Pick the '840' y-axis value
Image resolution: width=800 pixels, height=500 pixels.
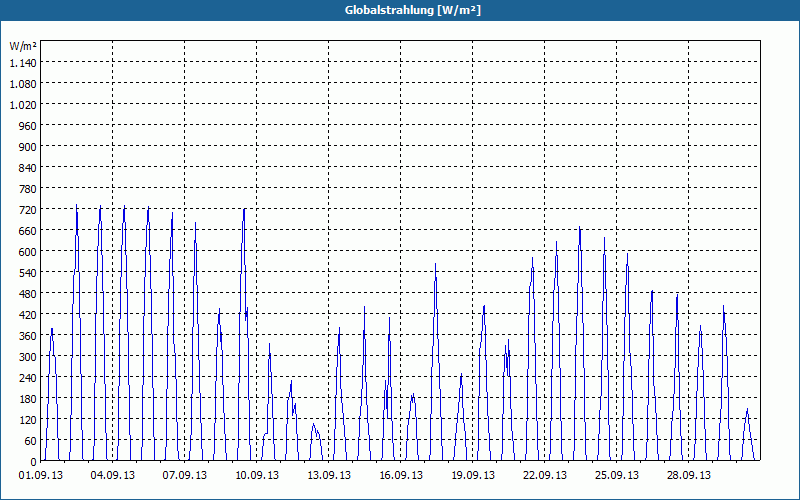point(28,168)
